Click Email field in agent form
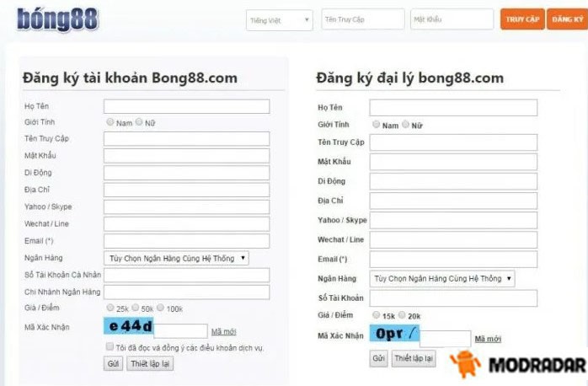Screen dimensions: 588x386 453,260
